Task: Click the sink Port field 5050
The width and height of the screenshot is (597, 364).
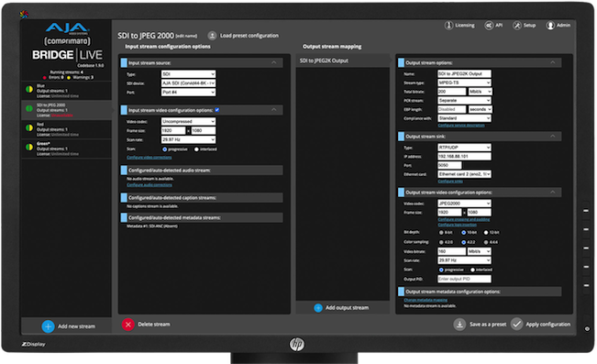Action: [x=449, y=165]
